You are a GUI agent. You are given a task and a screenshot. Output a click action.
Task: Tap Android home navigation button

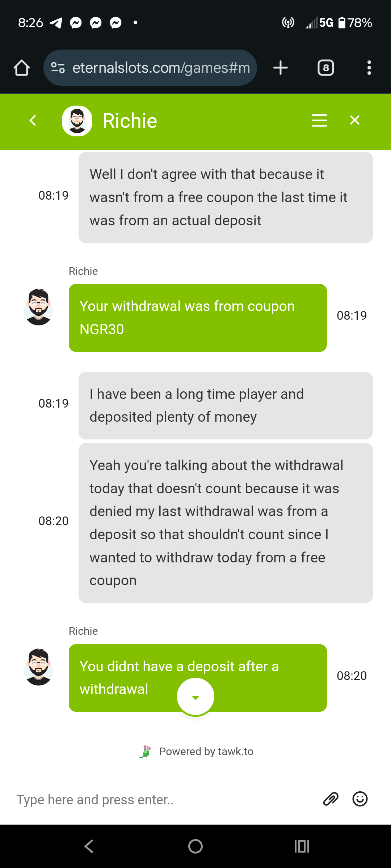195,846
